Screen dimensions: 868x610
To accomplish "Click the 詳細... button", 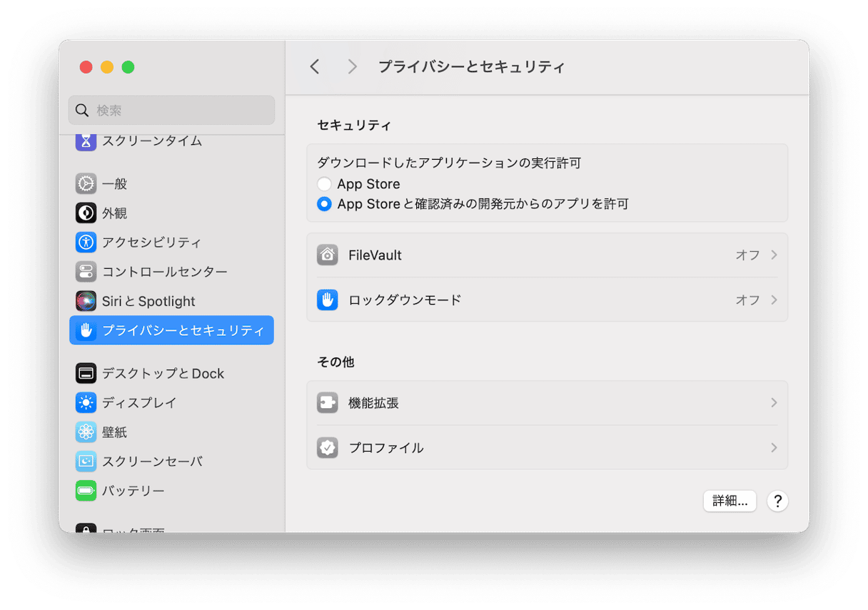I will tap(730, 501).
